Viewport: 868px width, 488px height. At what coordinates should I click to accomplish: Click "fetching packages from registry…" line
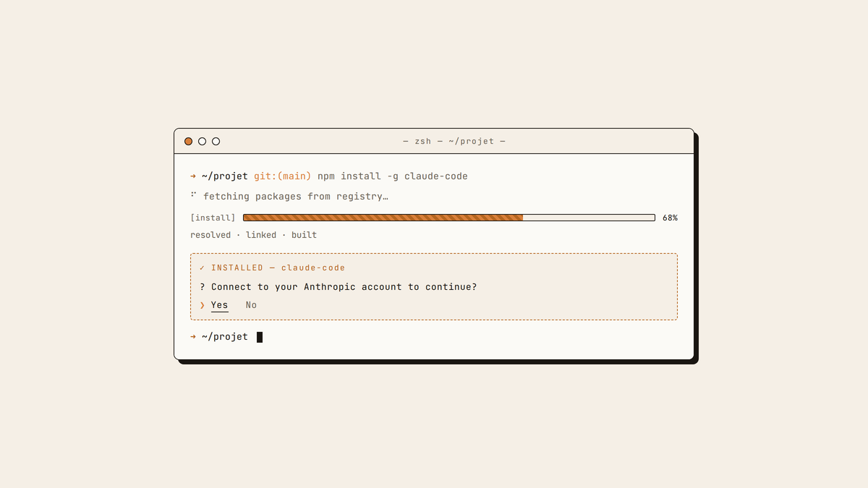coord(296,197)
